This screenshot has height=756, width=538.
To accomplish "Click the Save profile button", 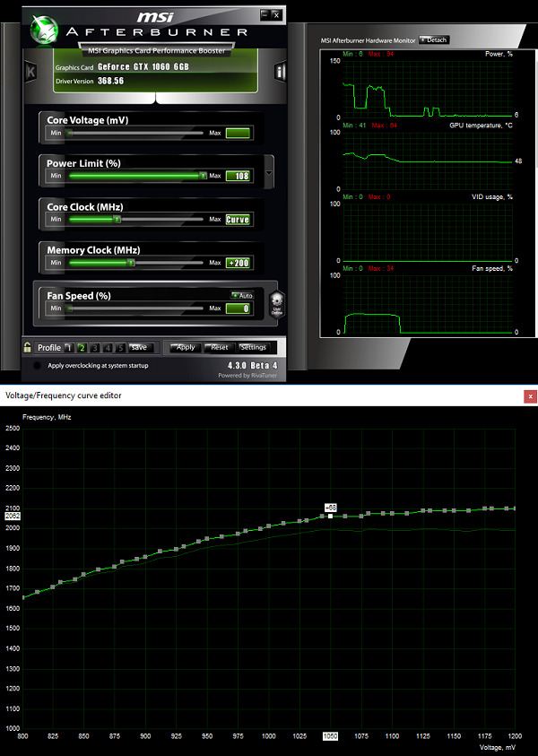I will 139,347.
